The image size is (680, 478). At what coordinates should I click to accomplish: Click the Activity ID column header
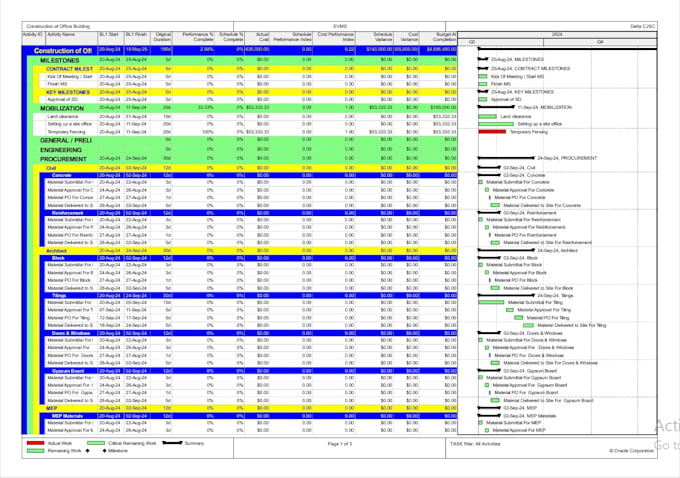33,37
